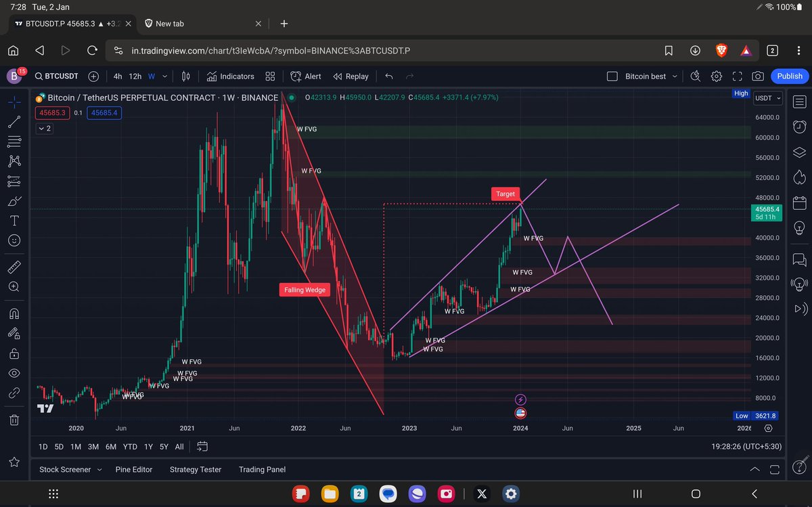This screenshot has width=812, height=507.
Task: Open the USDT currency dropdown
Action: [768, 98]
